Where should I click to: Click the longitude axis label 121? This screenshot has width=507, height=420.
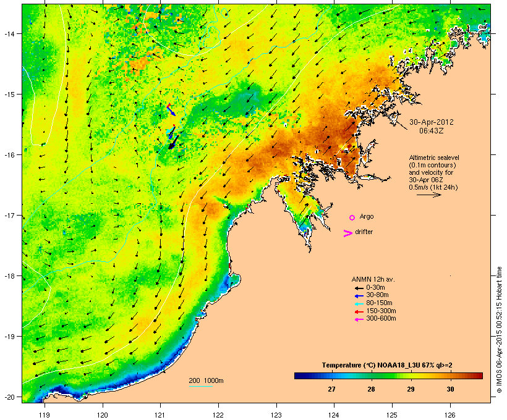[160, 415]
